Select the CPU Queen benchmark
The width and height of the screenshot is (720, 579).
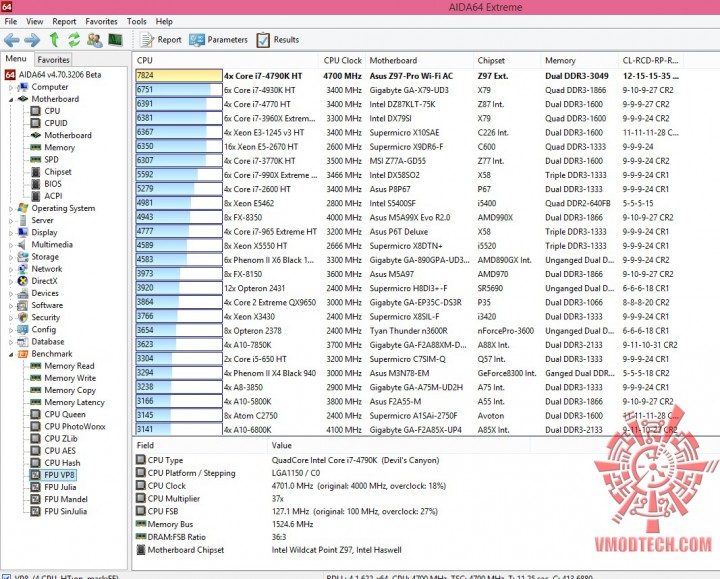coord(58,414)
